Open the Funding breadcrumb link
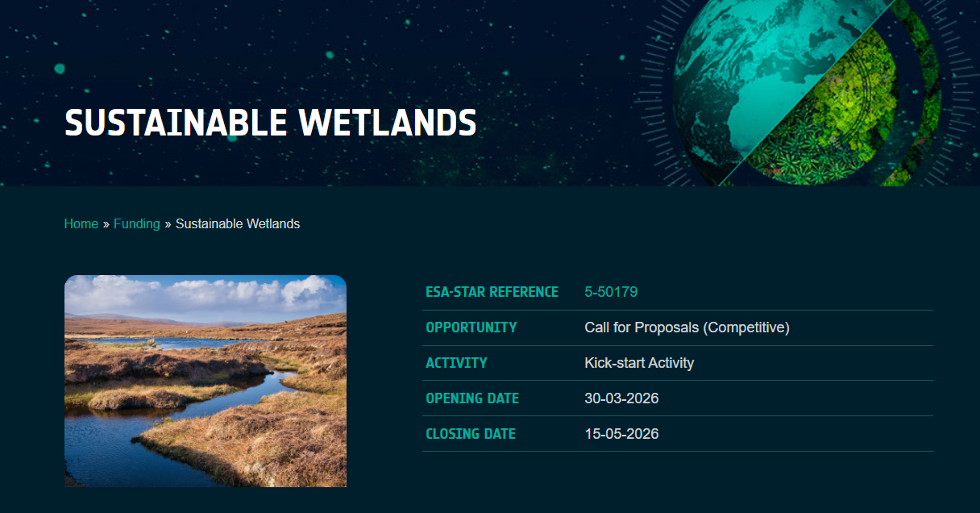Viewport: 980px width, 513px height. pyautogui.click(x=136, y=224)
